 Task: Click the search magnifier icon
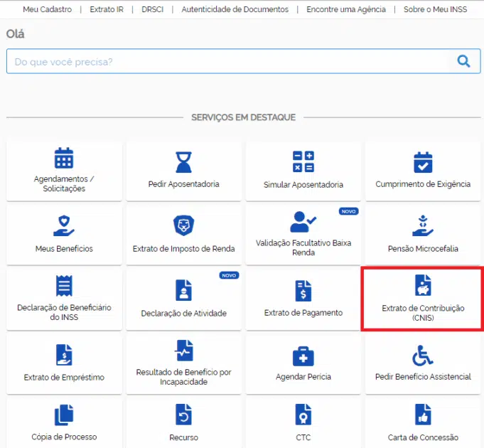point(463,61)
